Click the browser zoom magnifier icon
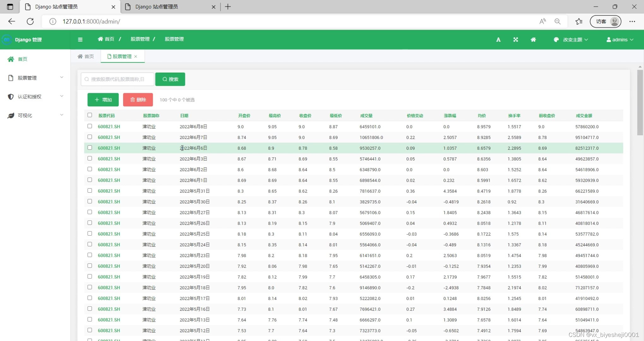 [x=558, y=21]
